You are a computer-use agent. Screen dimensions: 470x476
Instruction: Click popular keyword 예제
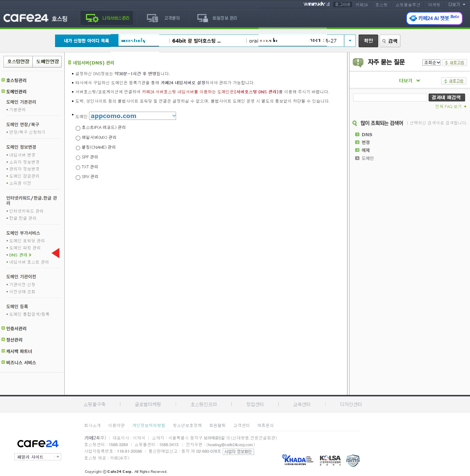pyautogui.click(x=366, y=150)
